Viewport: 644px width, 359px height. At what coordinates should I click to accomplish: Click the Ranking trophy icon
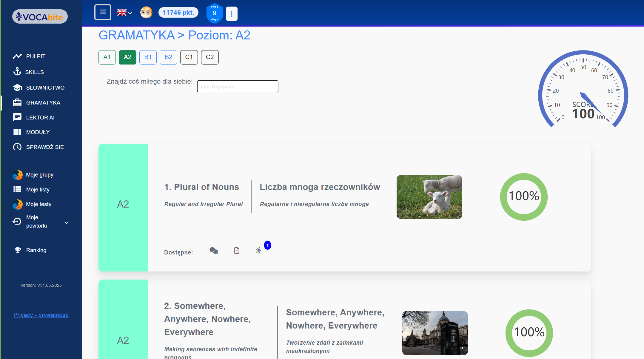tap(18, 250)
